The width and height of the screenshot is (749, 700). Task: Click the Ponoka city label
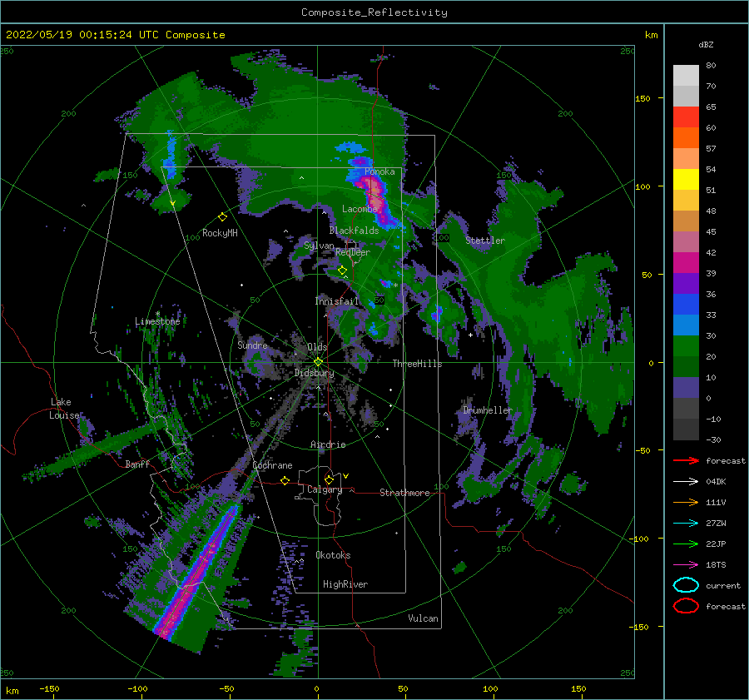[x=379, y=171]
